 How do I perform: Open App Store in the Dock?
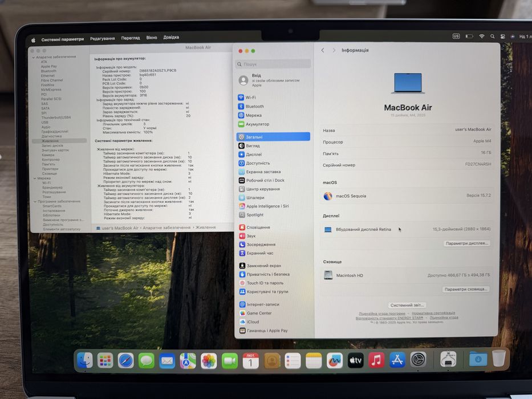coord(397,360)
